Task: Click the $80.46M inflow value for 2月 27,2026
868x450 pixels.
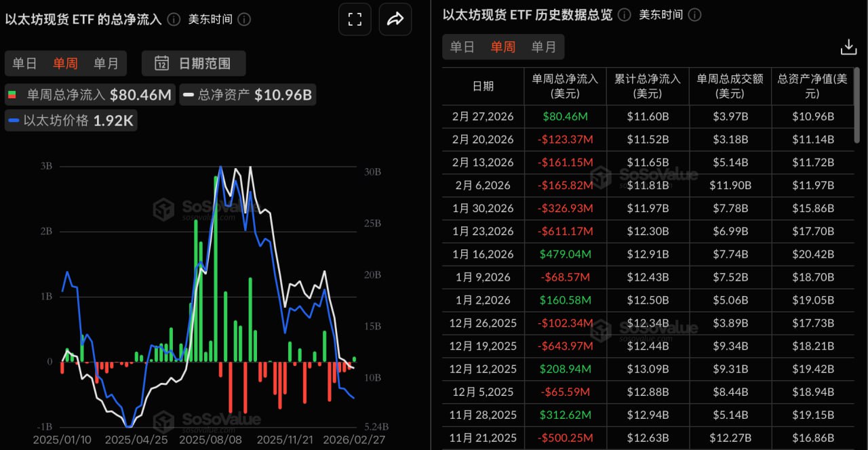Action: pyautogui.click(x=566, y=117)
